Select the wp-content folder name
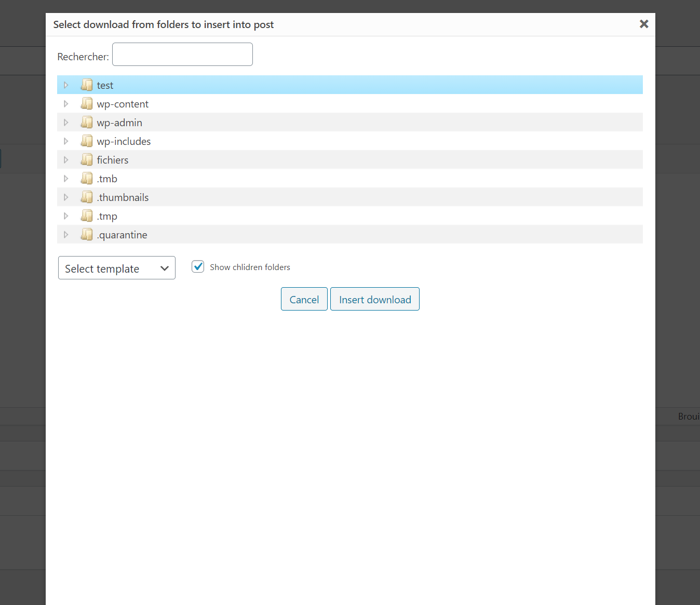This screenshot has width=700, height=605. click(123, 104)
